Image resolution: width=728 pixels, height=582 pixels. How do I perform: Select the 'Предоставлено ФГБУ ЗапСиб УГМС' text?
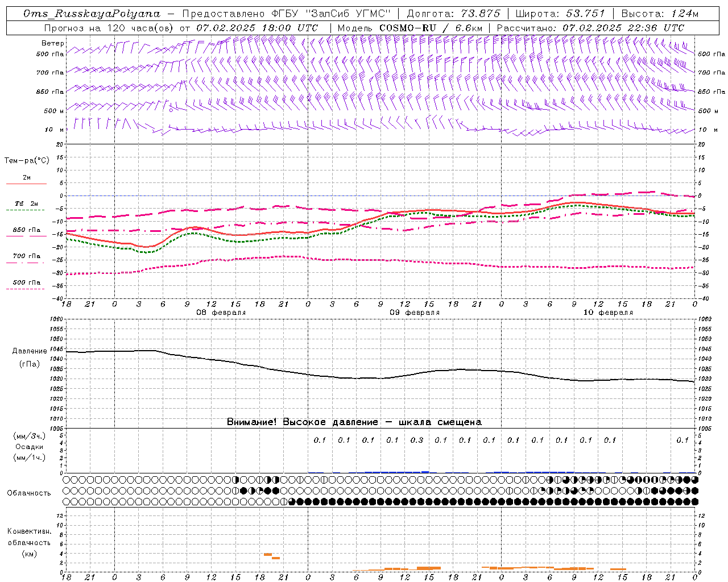(287, 14)
